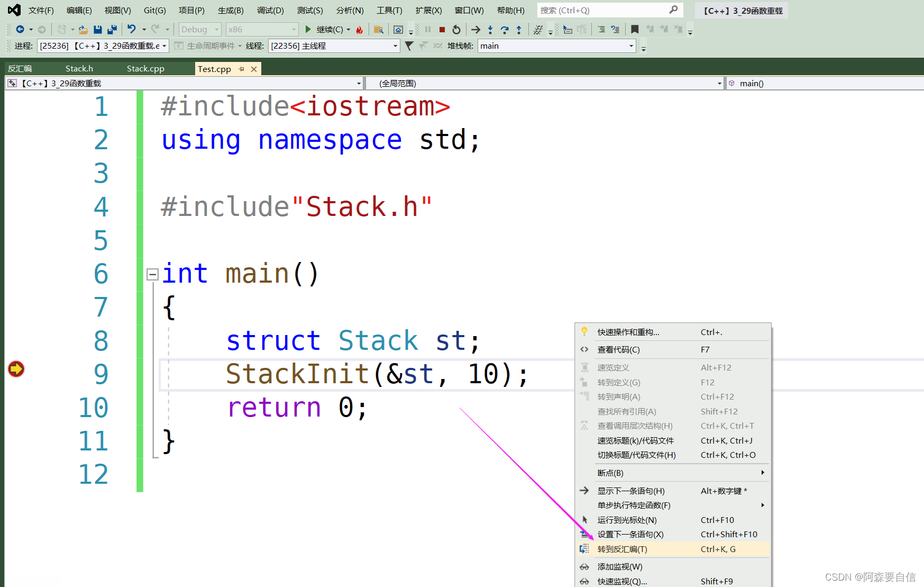Collapse the main function code block

(152, 274)
